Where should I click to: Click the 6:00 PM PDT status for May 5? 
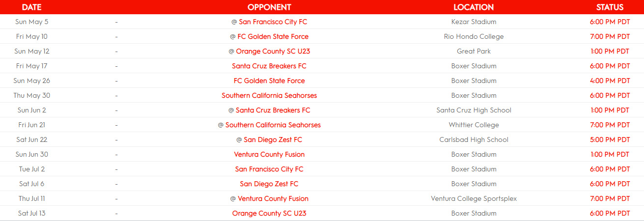tap(610, 22)
